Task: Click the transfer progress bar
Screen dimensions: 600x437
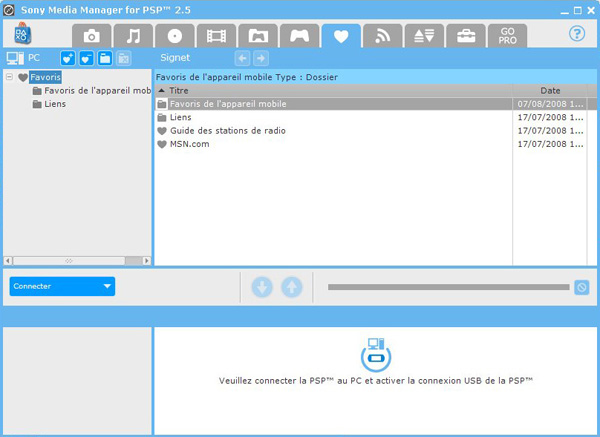Action: (x=448, y=287)
